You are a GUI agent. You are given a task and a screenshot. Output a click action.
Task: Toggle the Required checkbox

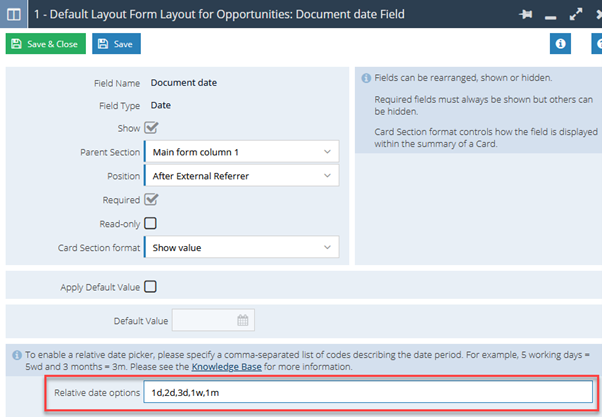(151, 200)
